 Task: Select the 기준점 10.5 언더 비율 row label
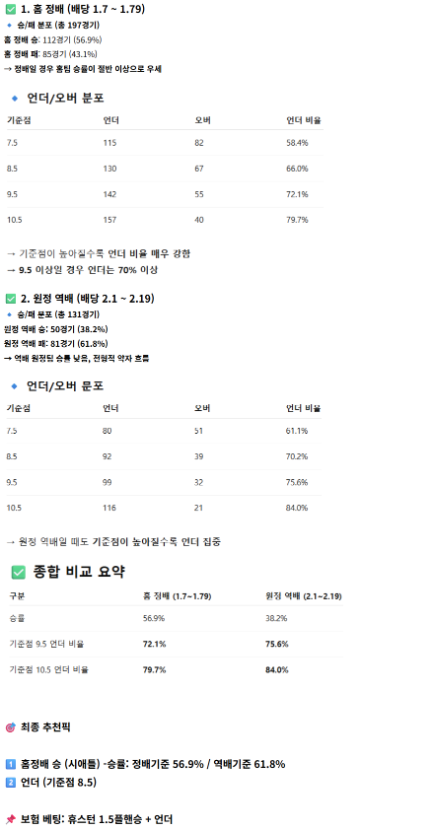pos(49,670)
